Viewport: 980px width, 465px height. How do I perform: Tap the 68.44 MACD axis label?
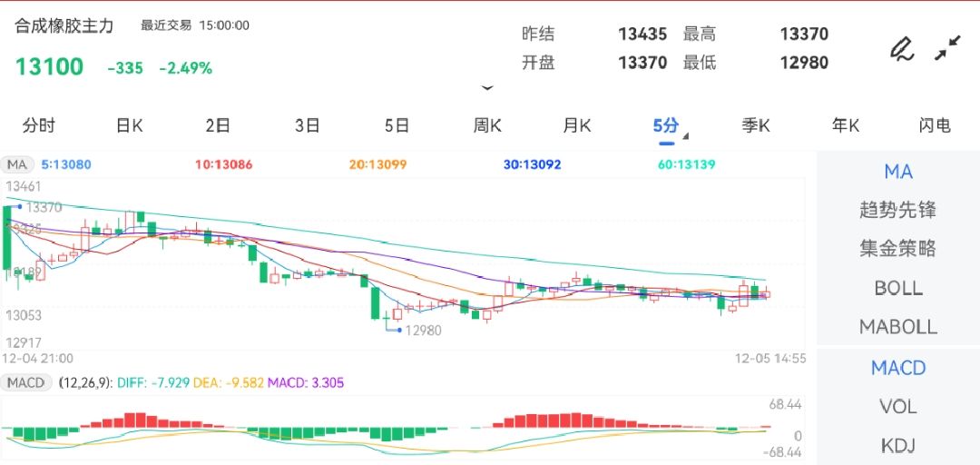click(785, 405)
